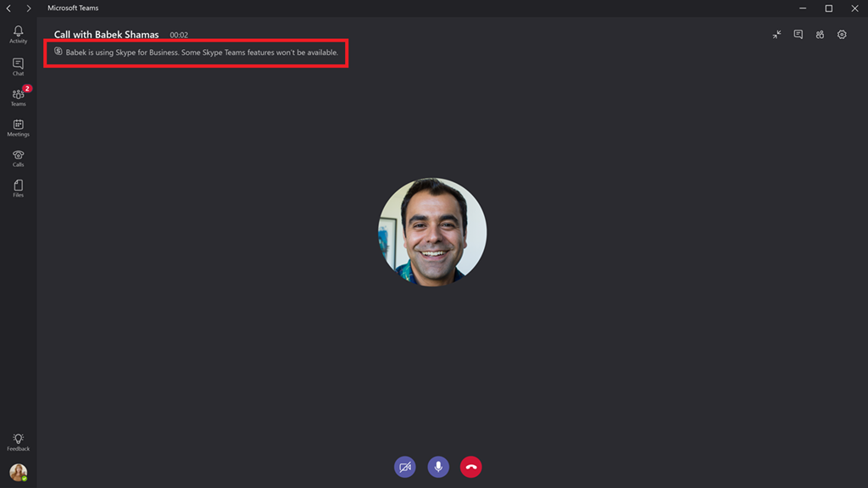Show the conversation chat panel
The width and height of the screenshot is (868, 488).
(798, 34)
